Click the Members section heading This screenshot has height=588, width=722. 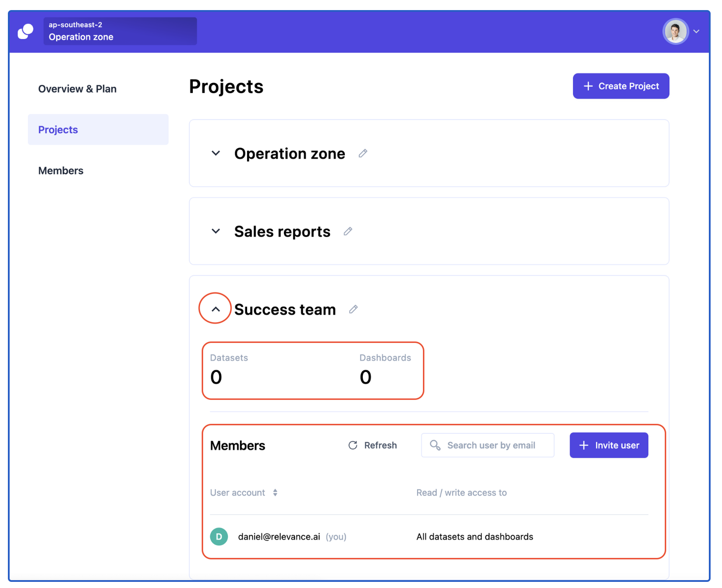coord(238,446)
